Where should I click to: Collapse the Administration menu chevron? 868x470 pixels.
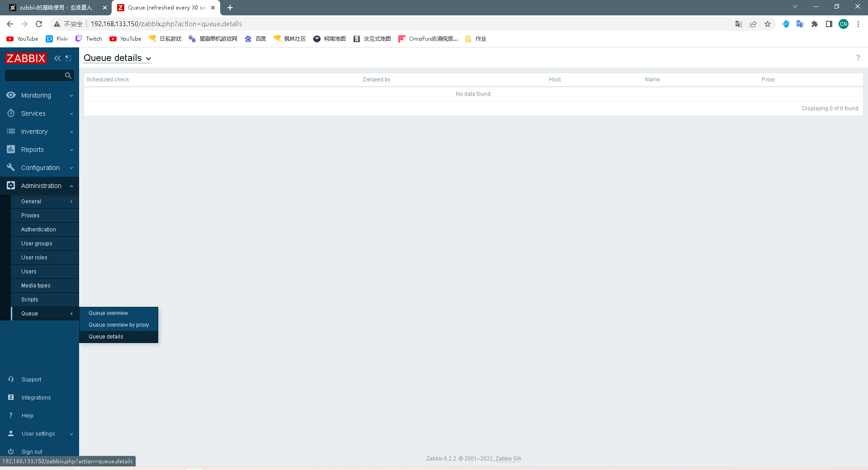(71, 186)
